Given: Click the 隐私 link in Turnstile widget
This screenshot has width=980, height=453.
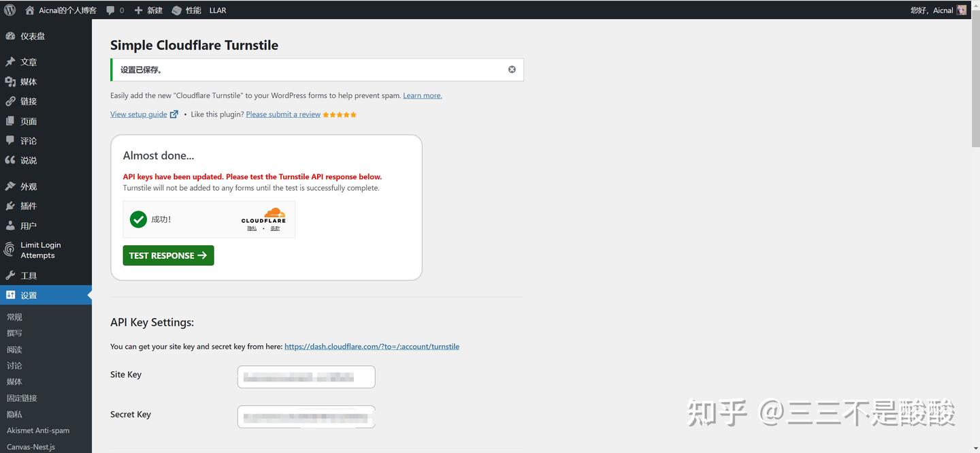Looking at the screenshot, I should (x=252, y=229).
